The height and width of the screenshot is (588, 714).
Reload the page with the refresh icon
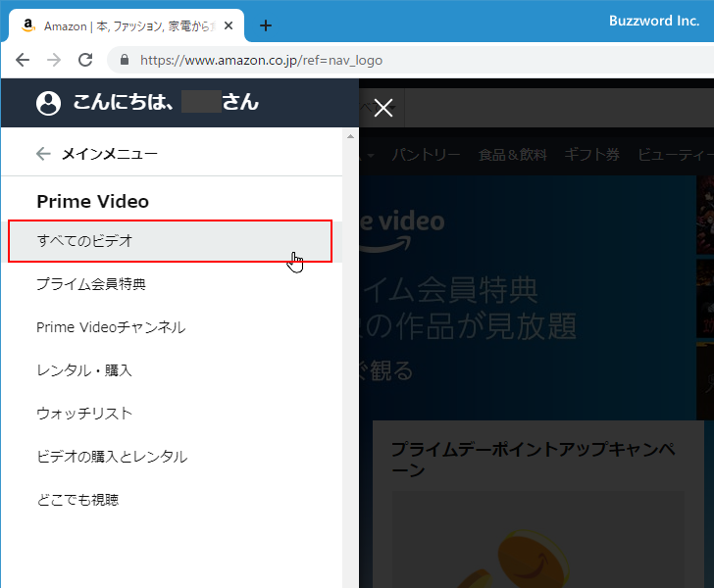pyautogui.click(x=85, y=60)
